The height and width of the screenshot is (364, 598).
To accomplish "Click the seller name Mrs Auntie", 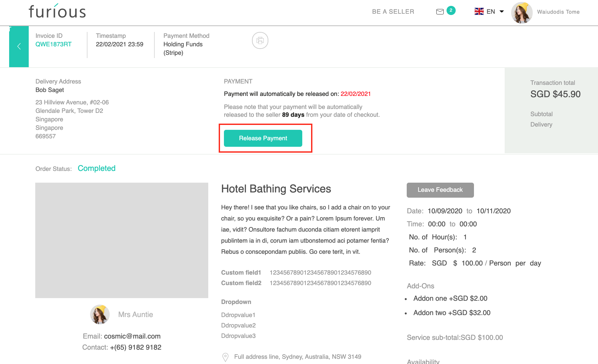I will (135, 314).
